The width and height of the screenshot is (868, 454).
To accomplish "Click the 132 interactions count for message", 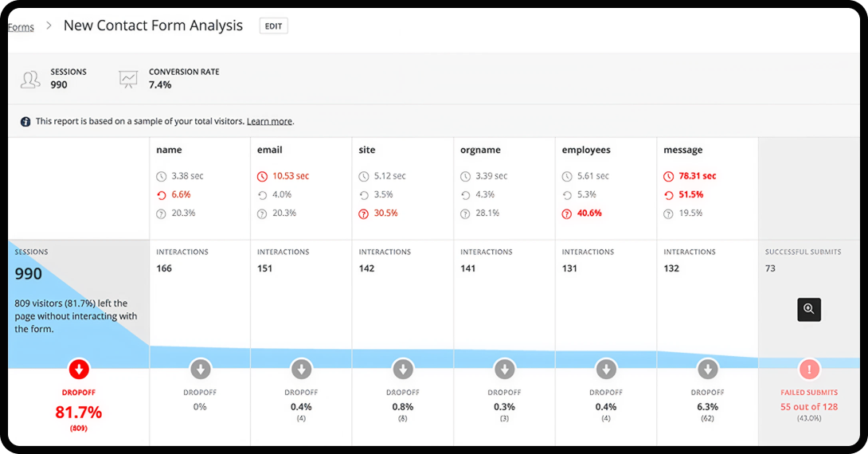I will pyautogui.click(x=671, y=268).
